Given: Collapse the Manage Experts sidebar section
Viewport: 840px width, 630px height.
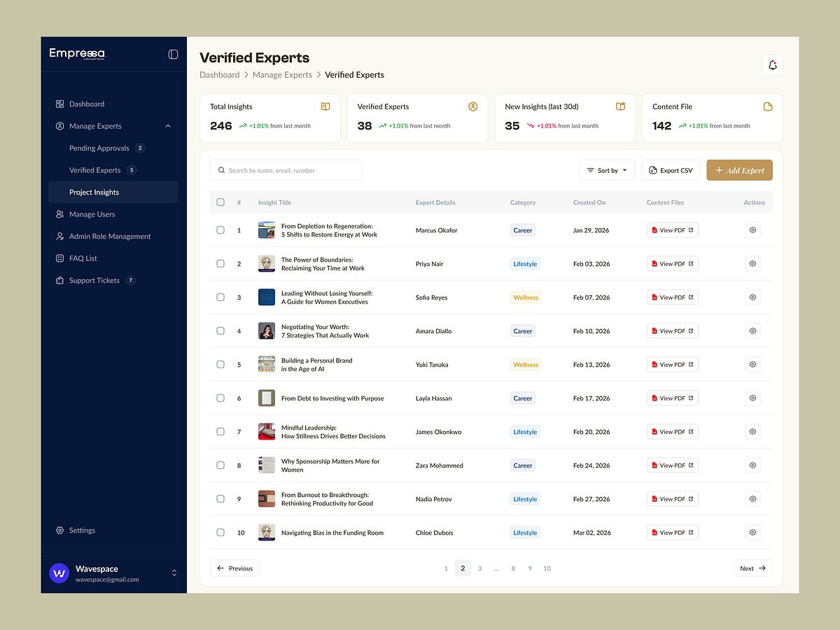Looking at the screenshot, I should click(x=168, y=126).
